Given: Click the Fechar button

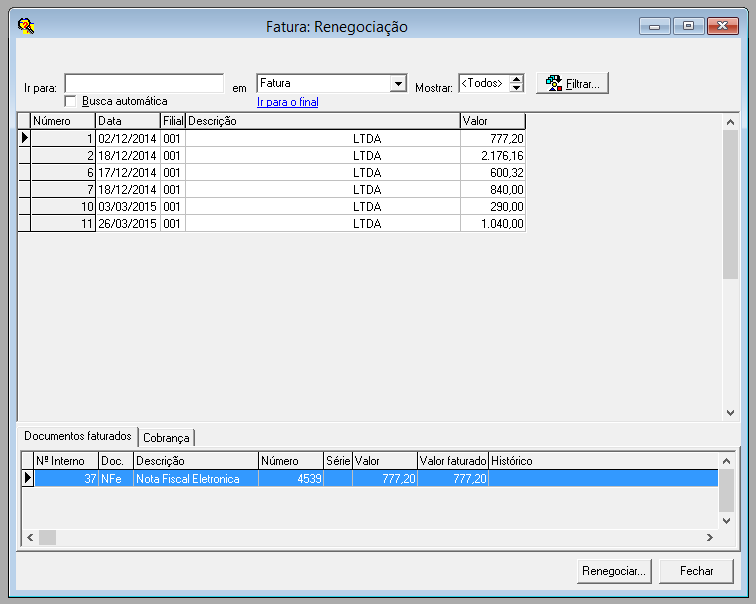Looking at the screenshot, I should 696,571.
